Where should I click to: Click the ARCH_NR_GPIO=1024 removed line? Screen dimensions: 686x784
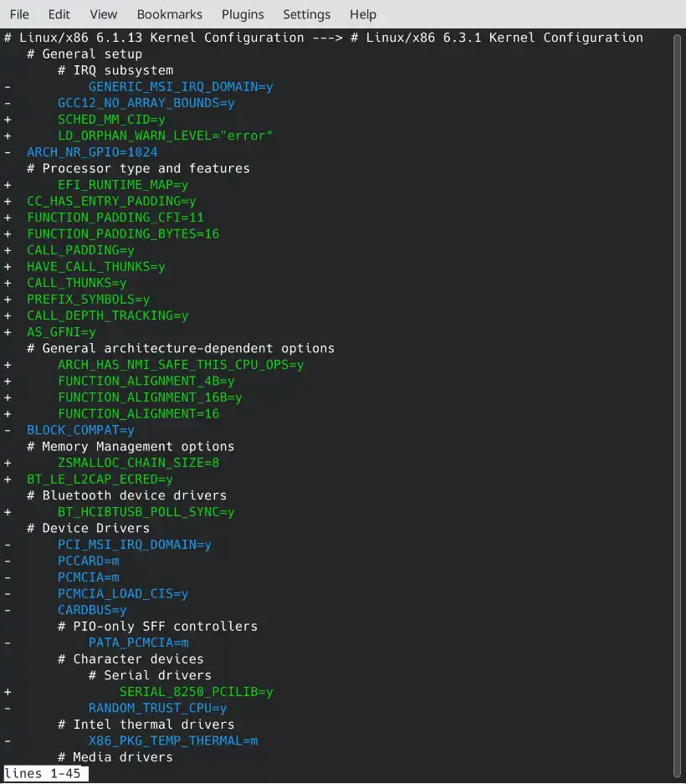click(92, 152)
